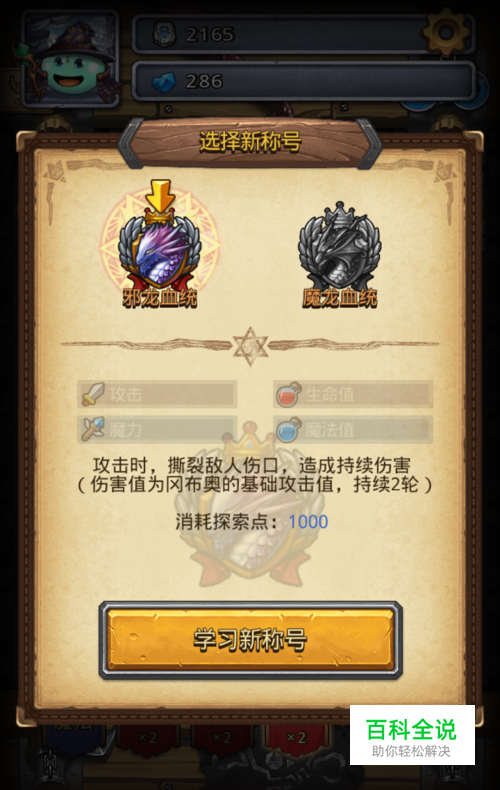This screenshot has height=790, width=500.
Task: Click the 生命值 red potion icon
Action: (x=288, y=394)
